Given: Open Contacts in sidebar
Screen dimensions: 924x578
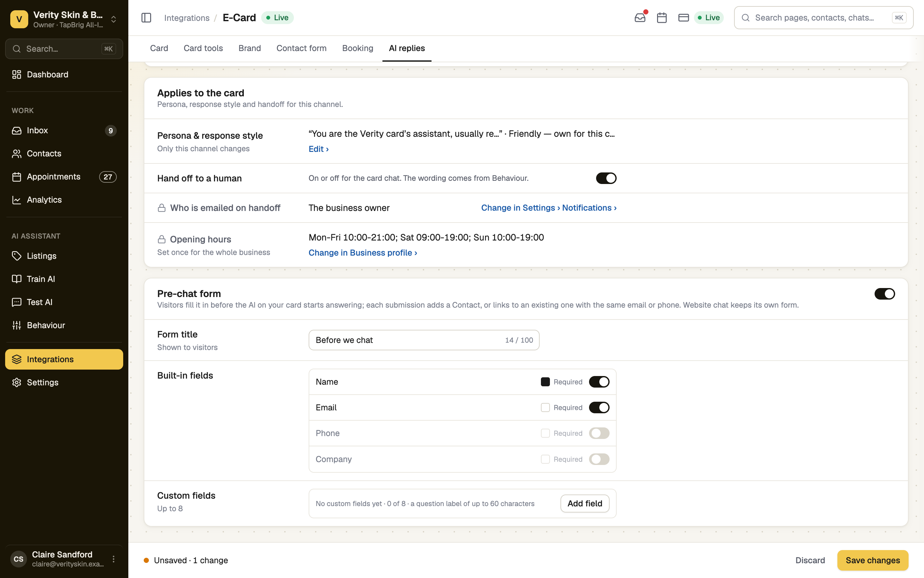Looking at the screenshot, I should tap(64, 153).
